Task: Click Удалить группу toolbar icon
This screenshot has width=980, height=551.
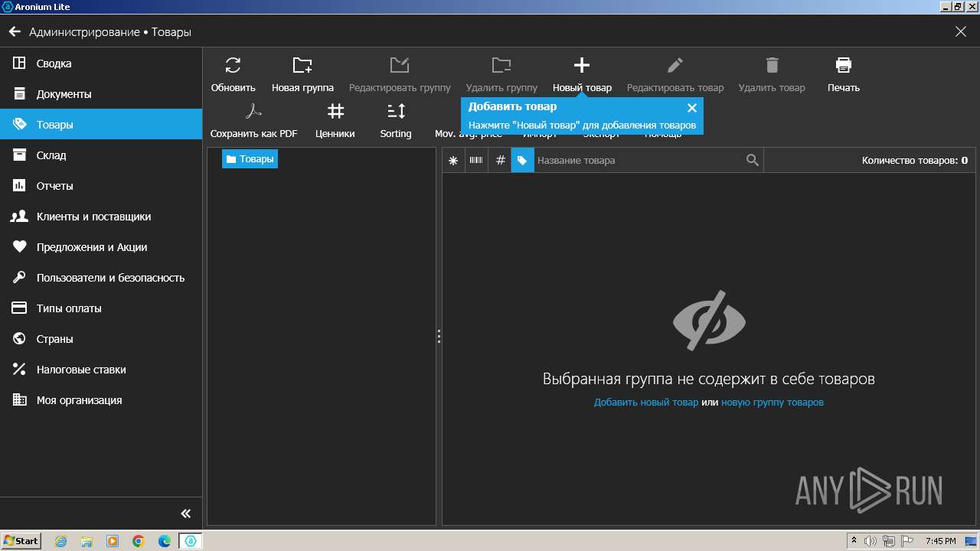Action: click(x=501, y=65)
